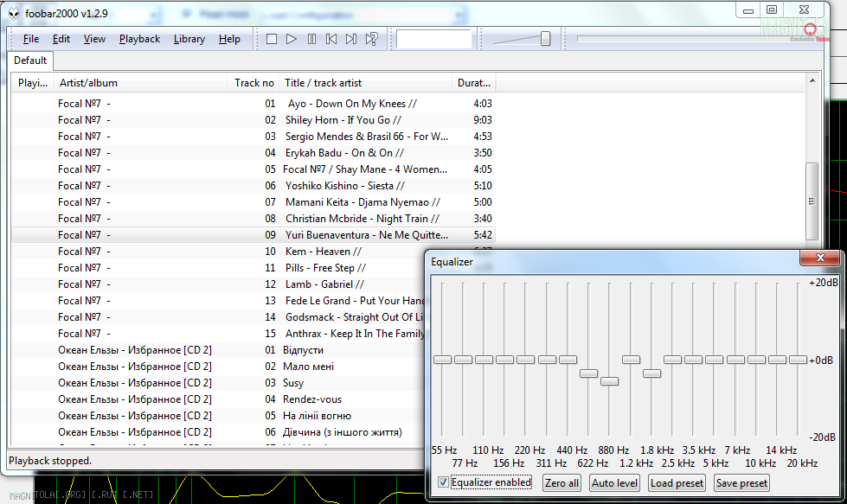
Task: Open the File menu
Action: pyautogui.click(x=31, y=39)
